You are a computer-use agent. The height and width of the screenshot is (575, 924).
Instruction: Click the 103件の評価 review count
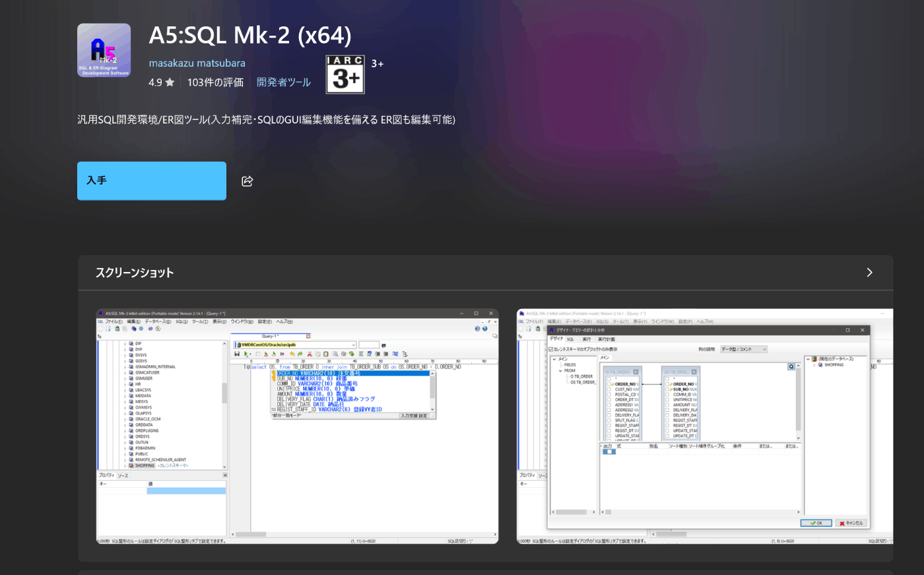(215, 82)
